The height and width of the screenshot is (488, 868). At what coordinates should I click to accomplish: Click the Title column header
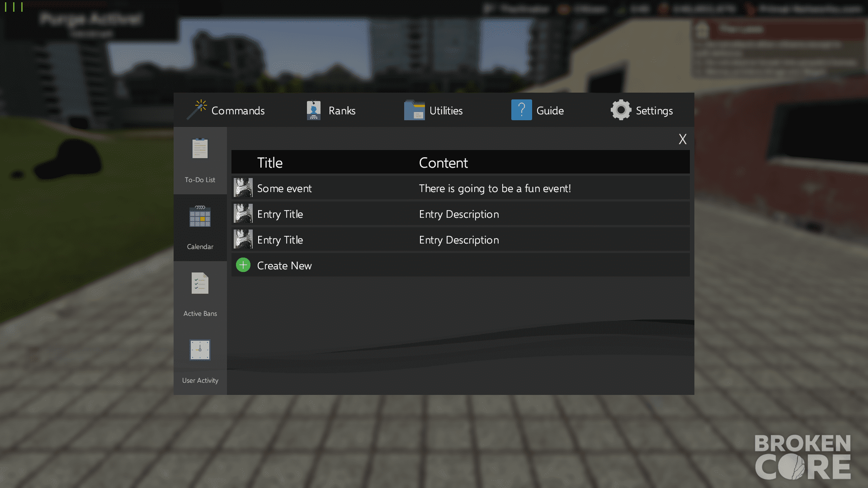tap(270, 163)
